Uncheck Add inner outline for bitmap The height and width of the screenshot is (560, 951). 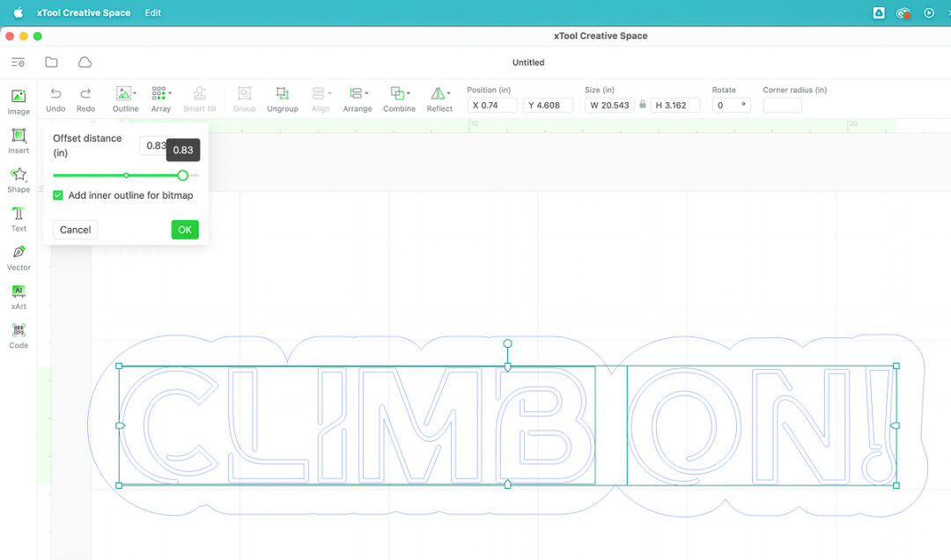tap(58, 195)
